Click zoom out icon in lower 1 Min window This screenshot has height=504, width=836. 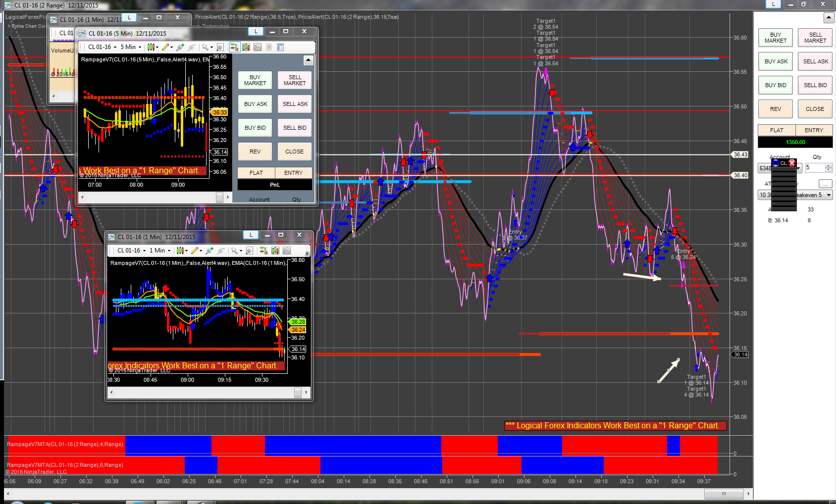click(x=221, y=251)
